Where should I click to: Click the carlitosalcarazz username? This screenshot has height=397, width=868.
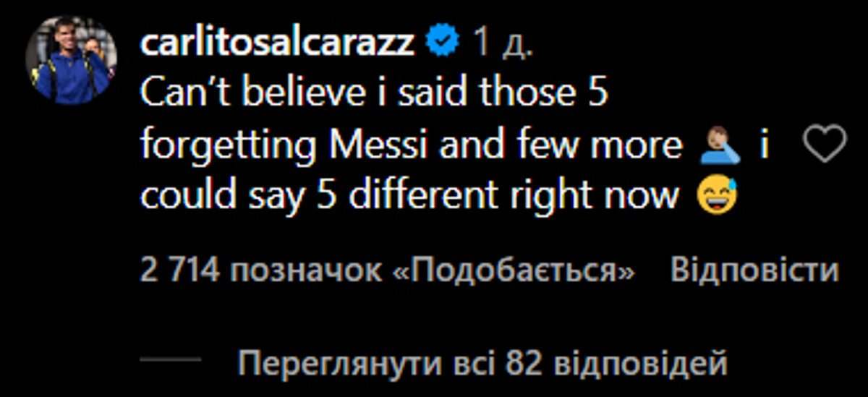point(278,43)
